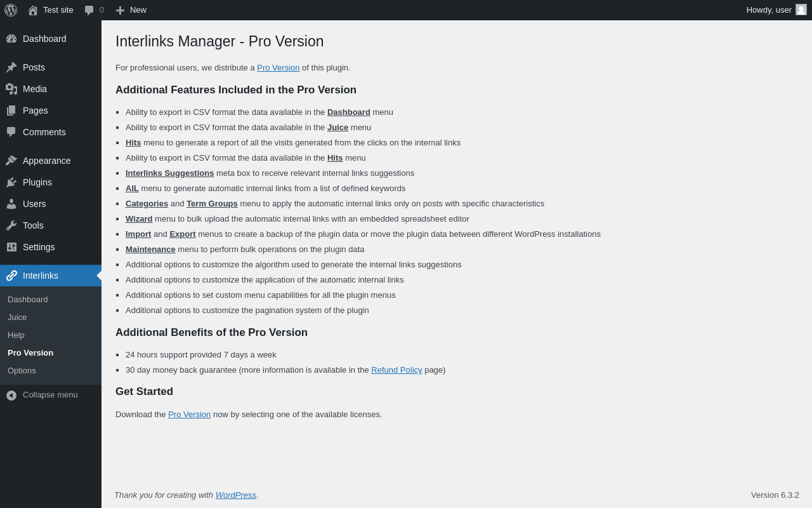Click the Plugins plug icon
The width and height of the screenshot is (812, 508).
coord(11,182)
